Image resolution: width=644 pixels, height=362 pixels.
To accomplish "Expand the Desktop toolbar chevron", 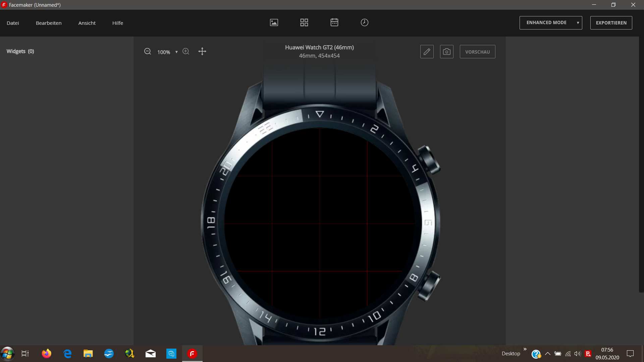I will [525, 349].
